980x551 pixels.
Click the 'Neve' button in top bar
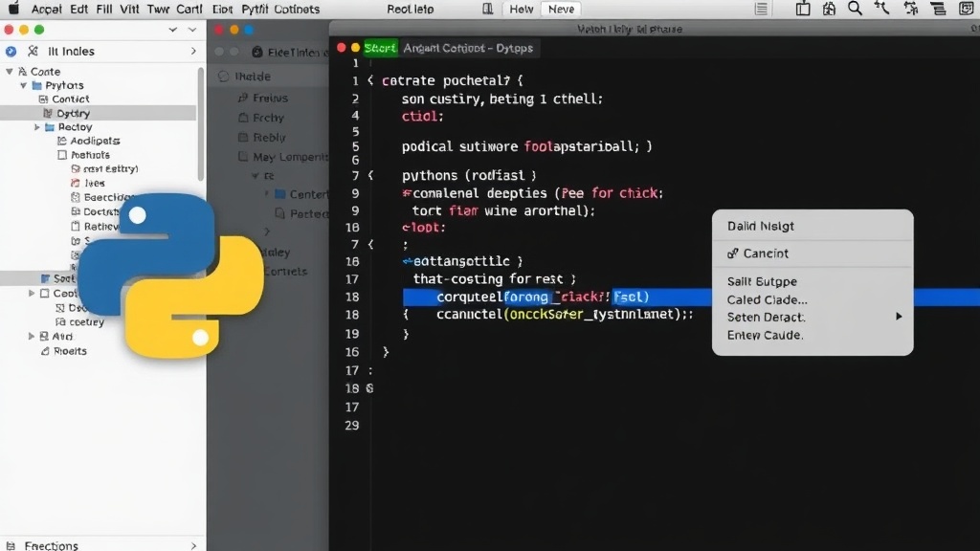point(561,10)
